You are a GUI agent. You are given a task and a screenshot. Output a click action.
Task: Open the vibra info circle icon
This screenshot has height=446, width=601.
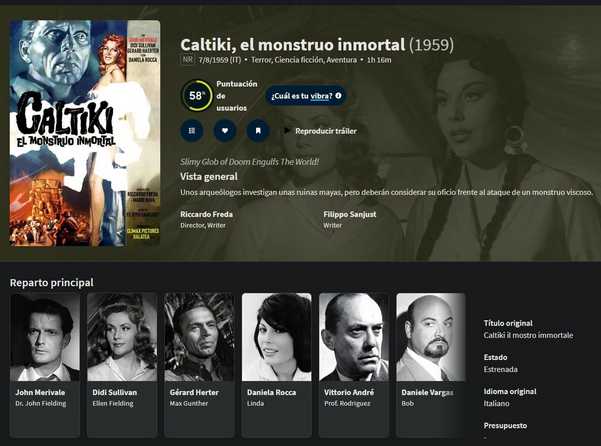(x=338, y=95)
